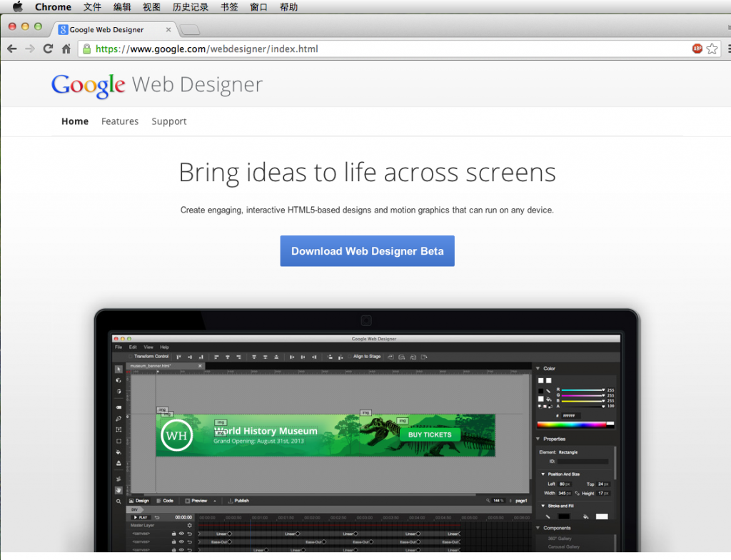Click BUY TICKETS in the museum banner preview

tap(430, 434)
